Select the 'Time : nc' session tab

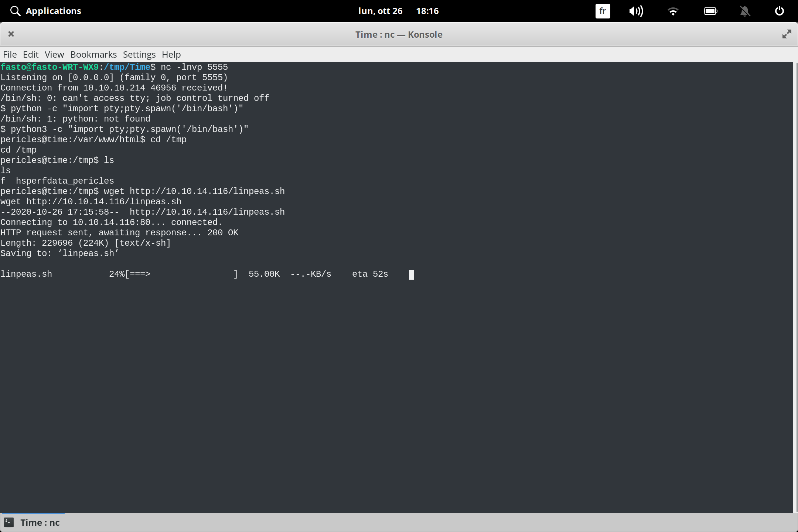tap(40, 522)
